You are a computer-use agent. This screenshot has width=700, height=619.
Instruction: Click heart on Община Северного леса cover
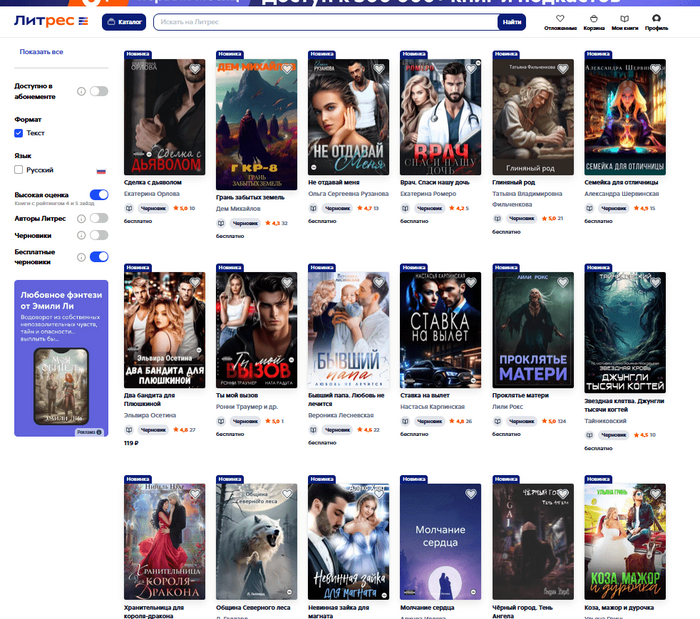click(287, 494)
